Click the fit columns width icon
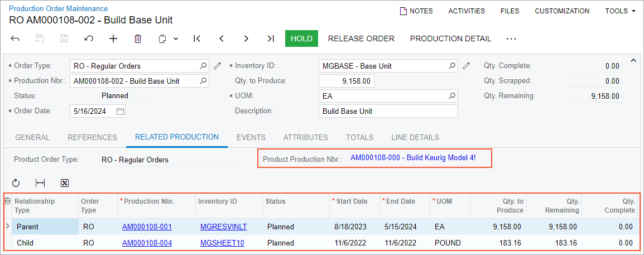 coord(40,182)
